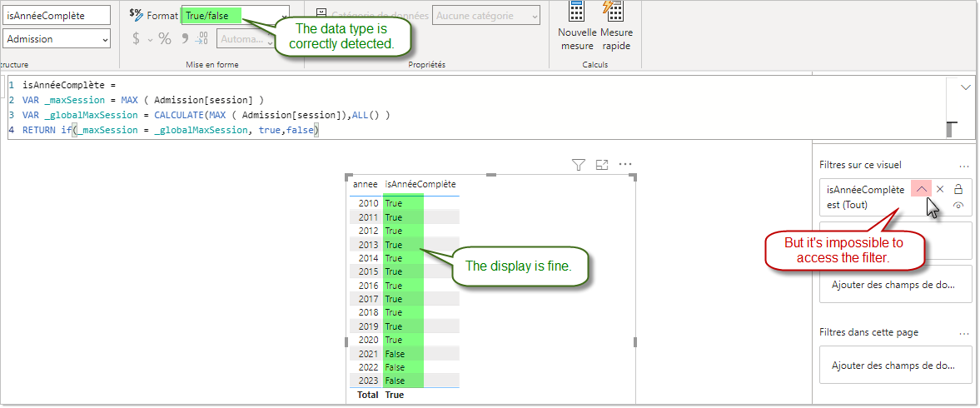Screen dimensions: 980x408
Task: Click the est (Tout) filter summary
Action: pos(847,205)
